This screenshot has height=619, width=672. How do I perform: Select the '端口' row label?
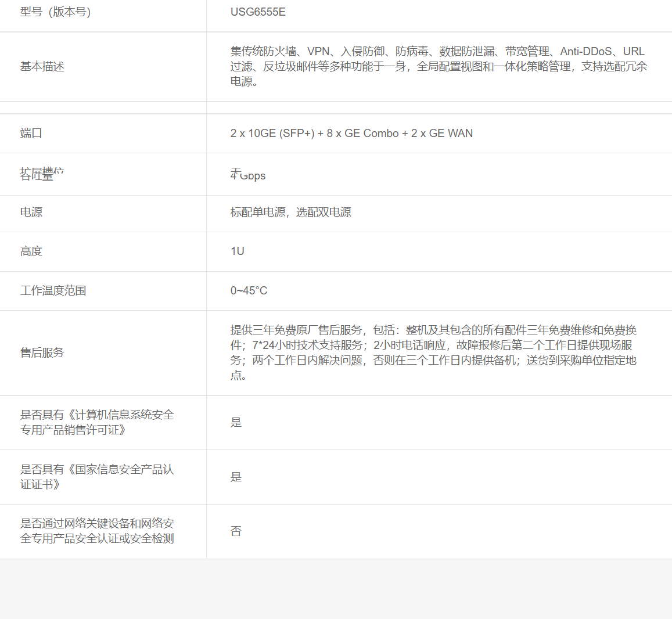(x=31, y=133)
